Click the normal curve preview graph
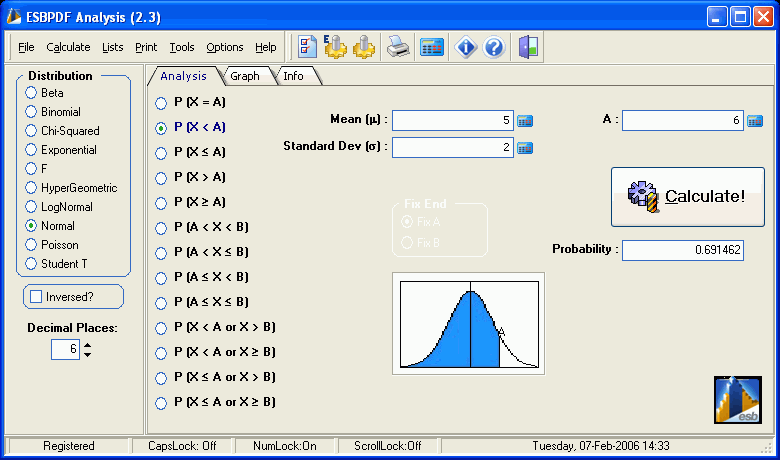This screenshot has width=780, height=460. click(469, 324)
